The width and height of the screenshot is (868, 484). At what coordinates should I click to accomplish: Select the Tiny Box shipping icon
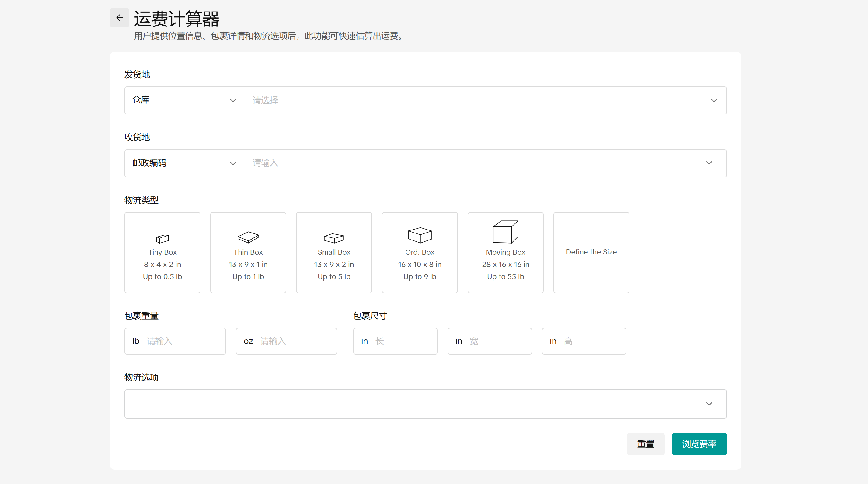[x=162, y=238]
